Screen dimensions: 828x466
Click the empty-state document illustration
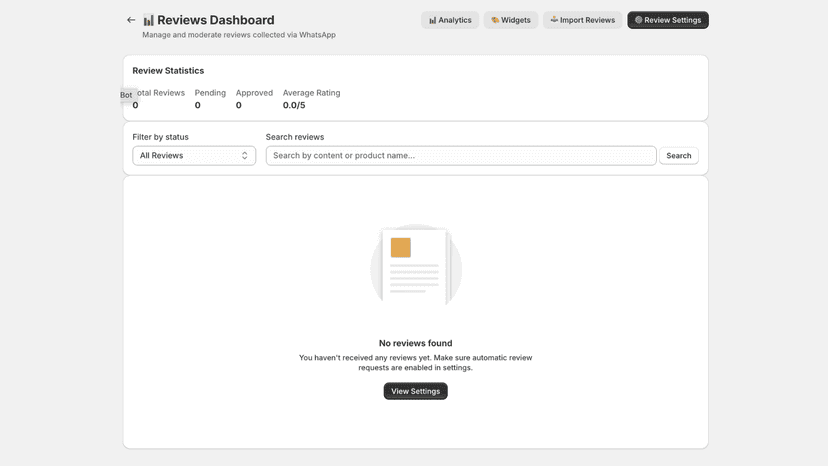pos(416,265)
